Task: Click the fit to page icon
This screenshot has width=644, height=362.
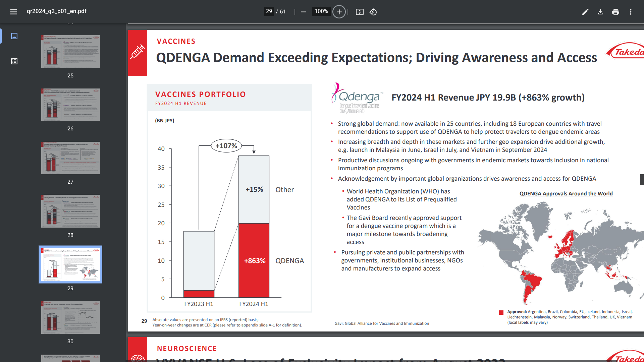Action: 360,12
